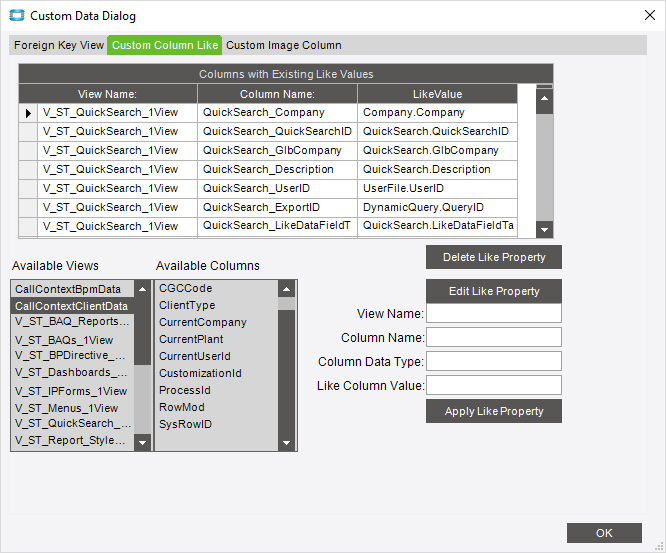Viewport: 666px width, 553px height.
Task: Click the up arrow of the Like Values grid scrollbar
Action: [544, 99]
